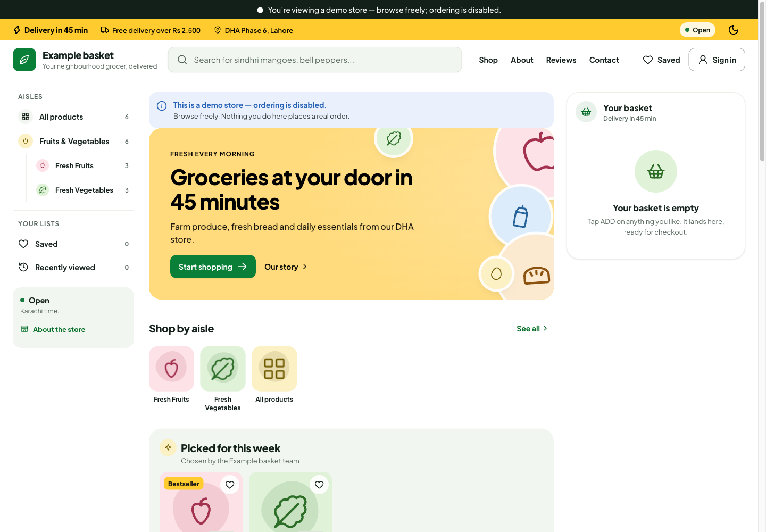This screenshot has width=766, height=532.
Task: Click the info icon in demo store notice
Action: tap(162, 106)
